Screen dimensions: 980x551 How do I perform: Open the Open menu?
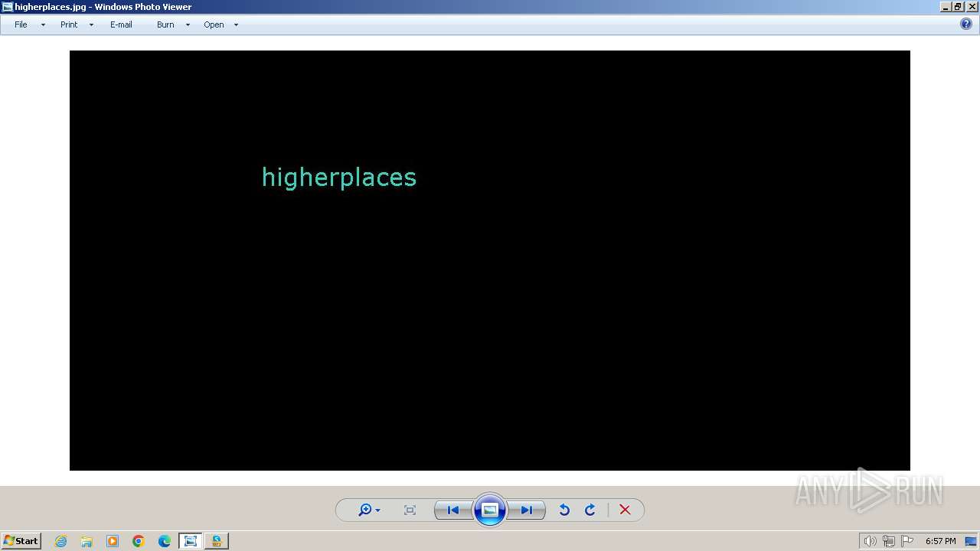coord(214,24)
